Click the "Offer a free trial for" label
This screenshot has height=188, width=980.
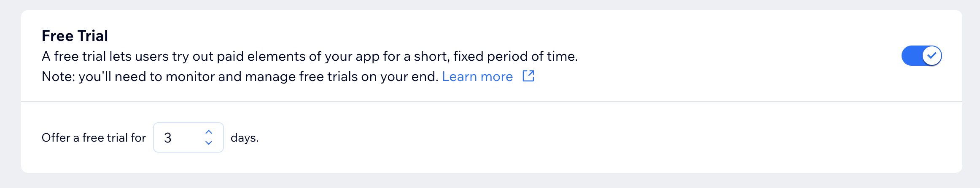(x=94, y=138)
